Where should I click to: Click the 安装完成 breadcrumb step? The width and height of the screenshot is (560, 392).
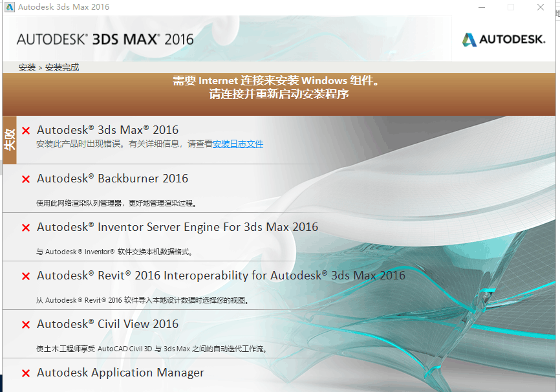[62, 67]
